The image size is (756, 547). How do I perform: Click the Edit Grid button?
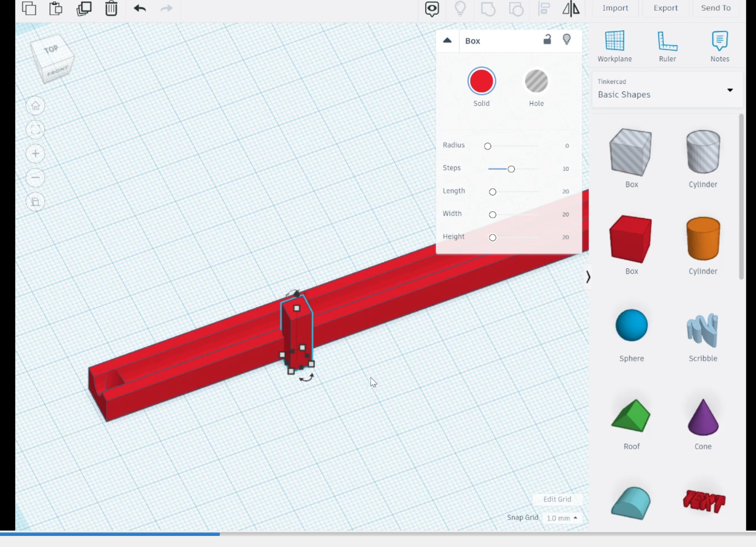[x=557, y=499]
